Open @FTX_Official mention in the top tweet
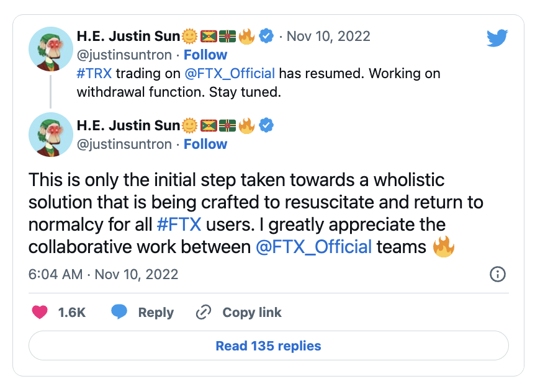 coord(230,73)
